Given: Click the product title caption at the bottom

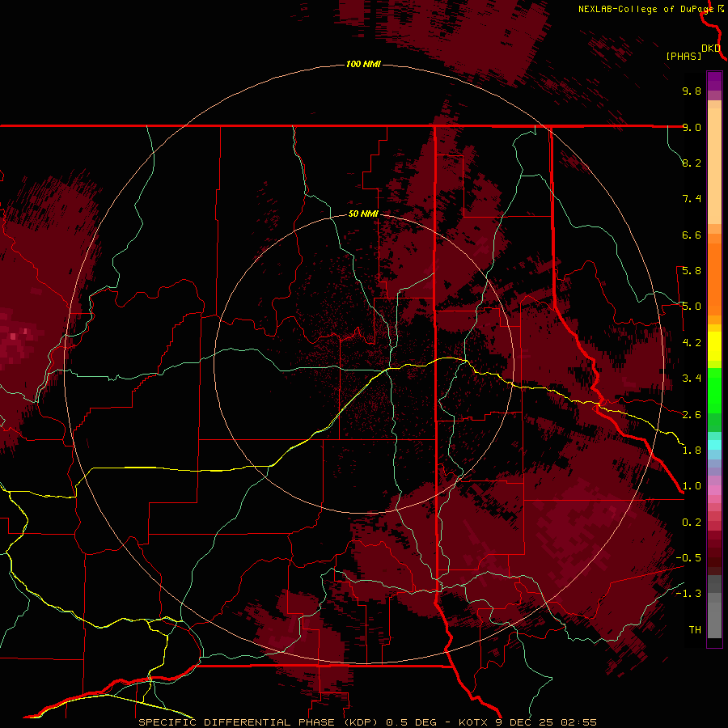Looking at the screenshot, I should tap(367, 722).
